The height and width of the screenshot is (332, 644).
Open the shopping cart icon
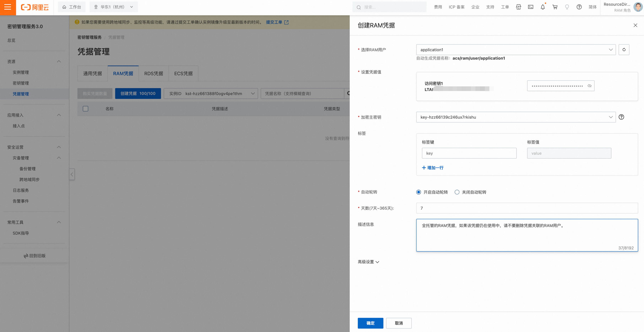click(555, 7)
